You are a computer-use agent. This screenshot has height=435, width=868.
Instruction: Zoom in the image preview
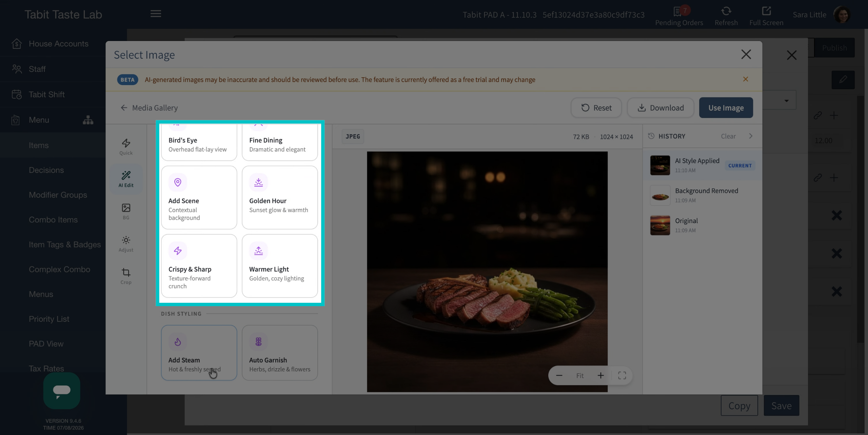click(600, 375)
